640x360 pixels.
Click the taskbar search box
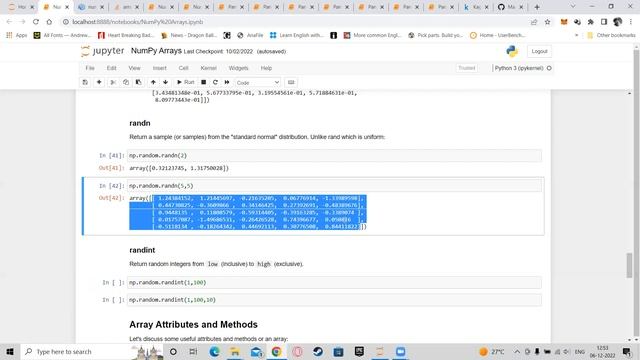coord(92,351)
